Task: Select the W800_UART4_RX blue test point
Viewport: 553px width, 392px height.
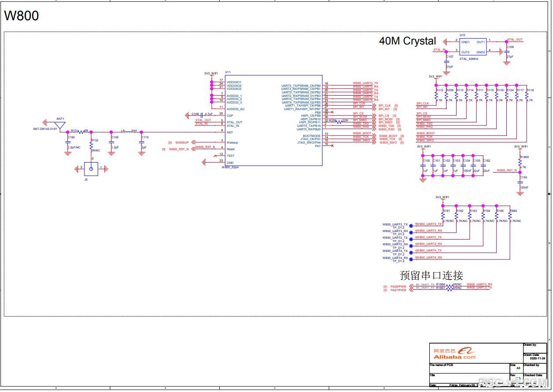Action: (x=411, y=259)
